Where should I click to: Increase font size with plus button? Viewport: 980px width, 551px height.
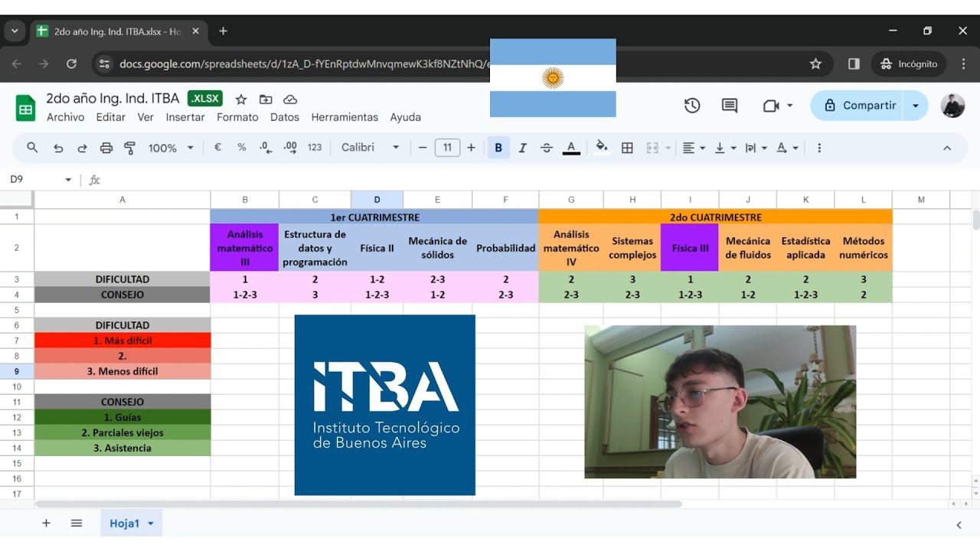471,148
